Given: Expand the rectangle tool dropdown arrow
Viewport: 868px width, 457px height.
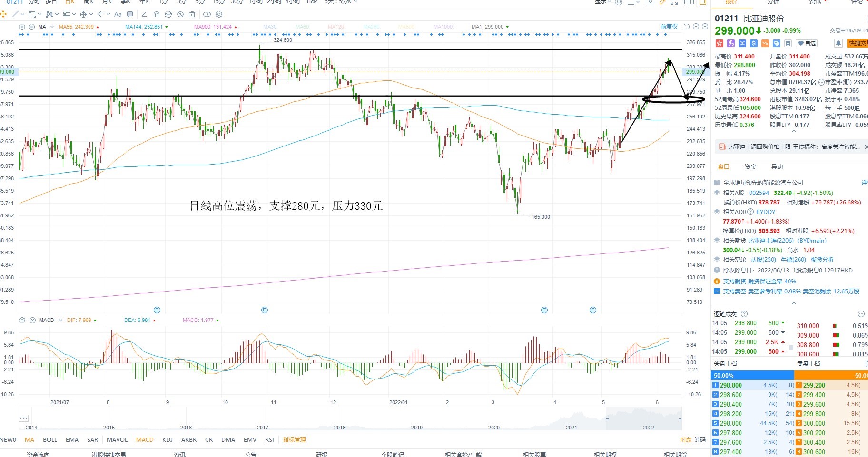Looking at the screenshot, I should pyautogui.click(x=39, y=14).
